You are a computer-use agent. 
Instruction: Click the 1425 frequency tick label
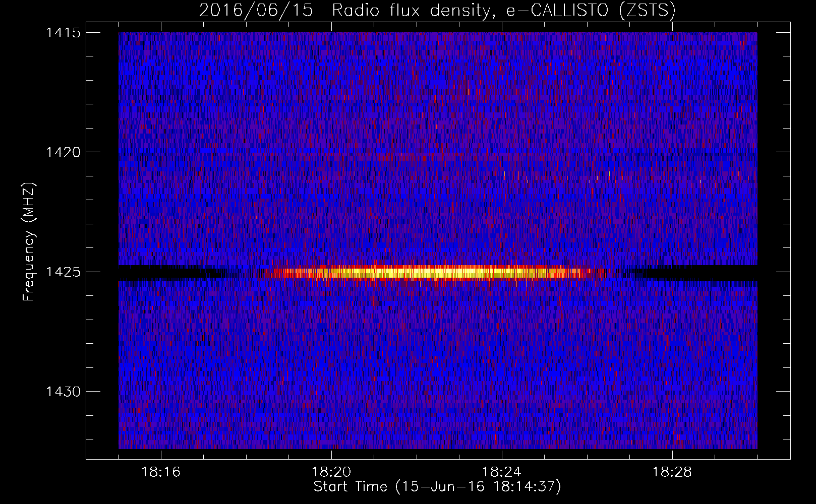click(63, 272)
